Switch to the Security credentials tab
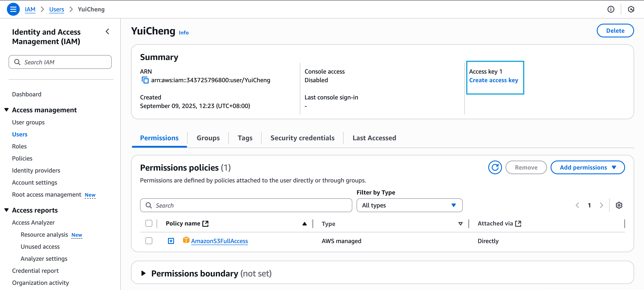This screenshot has height=290, width=644. [x=302, y=138]
